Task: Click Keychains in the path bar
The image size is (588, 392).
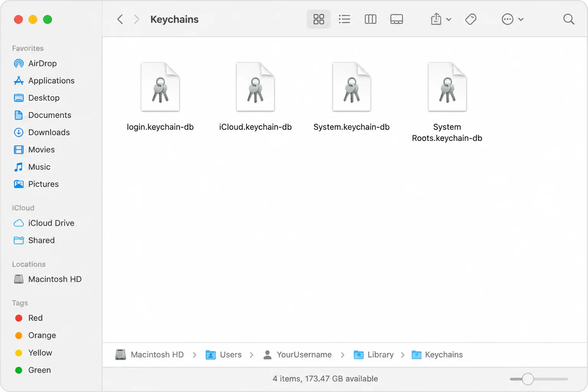Action: point(437,355)
